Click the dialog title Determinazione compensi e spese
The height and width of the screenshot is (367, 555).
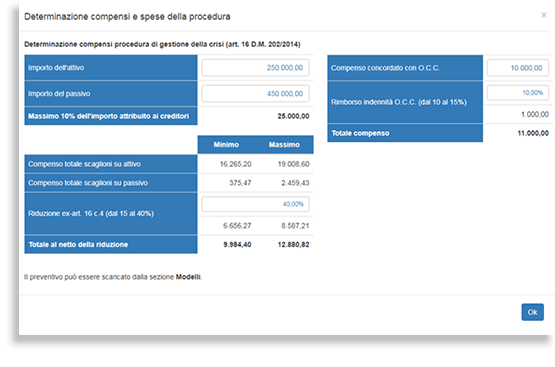127,17
